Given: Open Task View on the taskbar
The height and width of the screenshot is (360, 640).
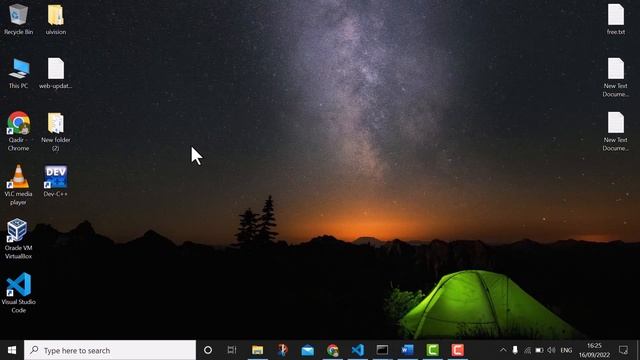Looking at the screenshot, I should (x=232, y=350).
